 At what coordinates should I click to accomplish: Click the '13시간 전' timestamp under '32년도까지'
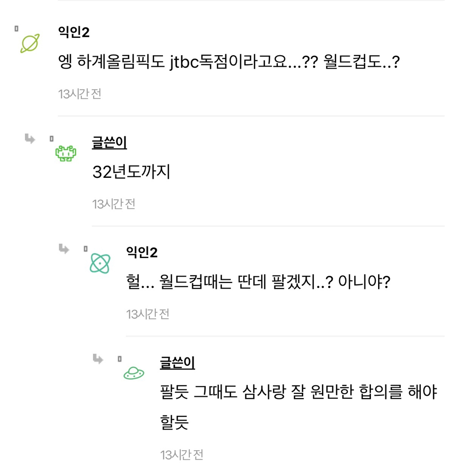[114, 204]
